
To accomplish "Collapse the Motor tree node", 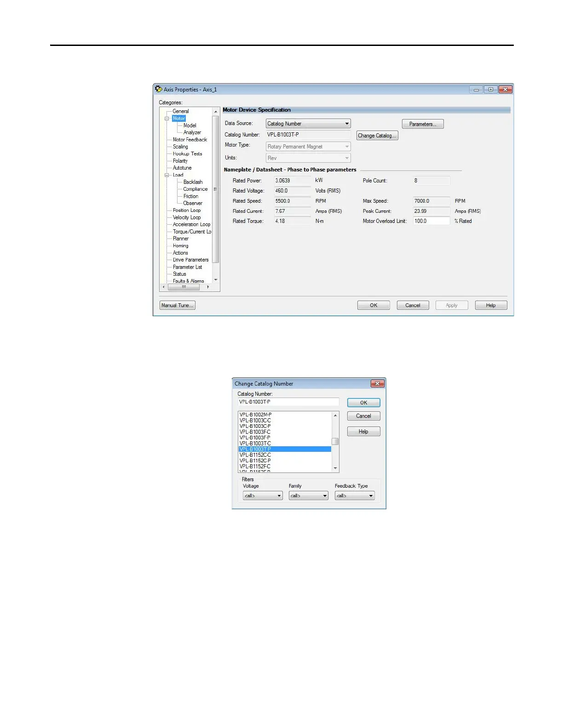I will point(167,119).
